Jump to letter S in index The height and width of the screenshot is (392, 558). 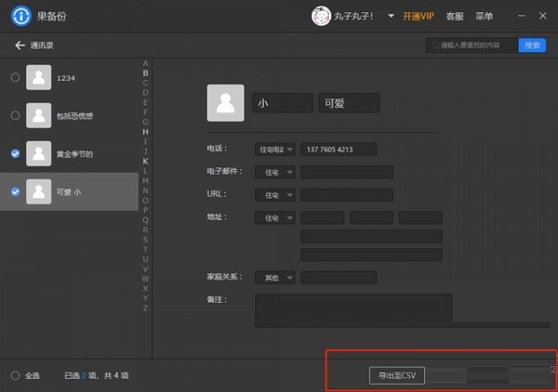coord(145,240)
